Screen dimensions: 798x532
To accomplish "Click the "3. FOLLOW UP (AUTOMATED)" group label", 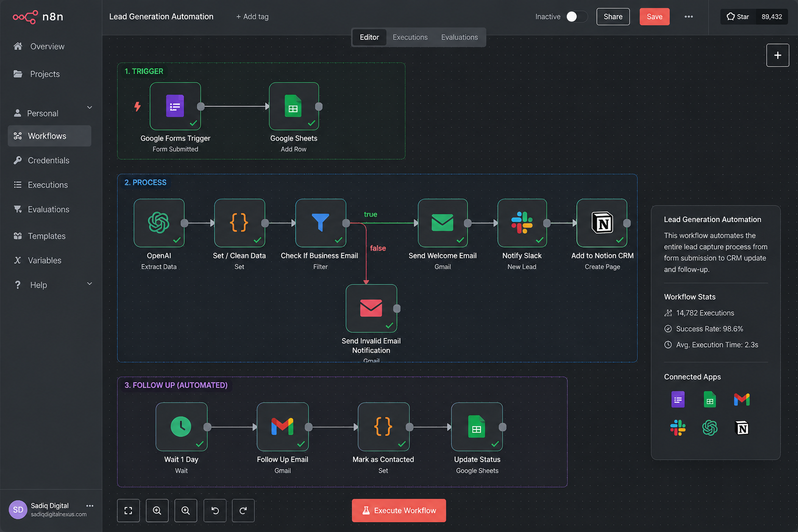I will point(176,385).
